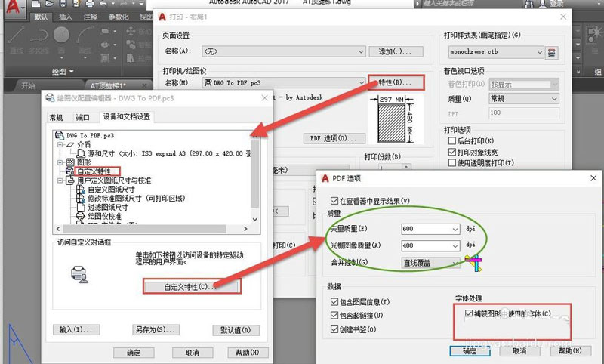Click the PDF 选项(O) button
Screen dimensions: 604x364
(333, 138)
